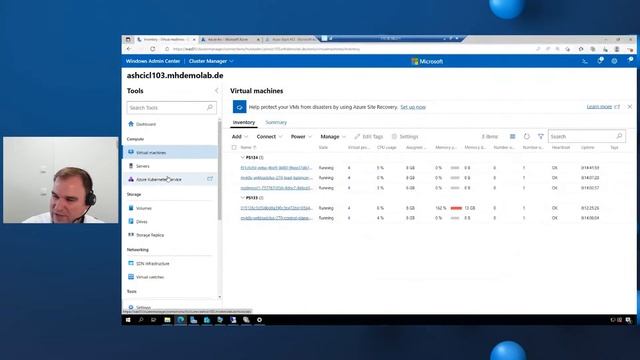Open the Volumes storage tool
This screenshot has width=640, height=360.
tap(144, 208)
